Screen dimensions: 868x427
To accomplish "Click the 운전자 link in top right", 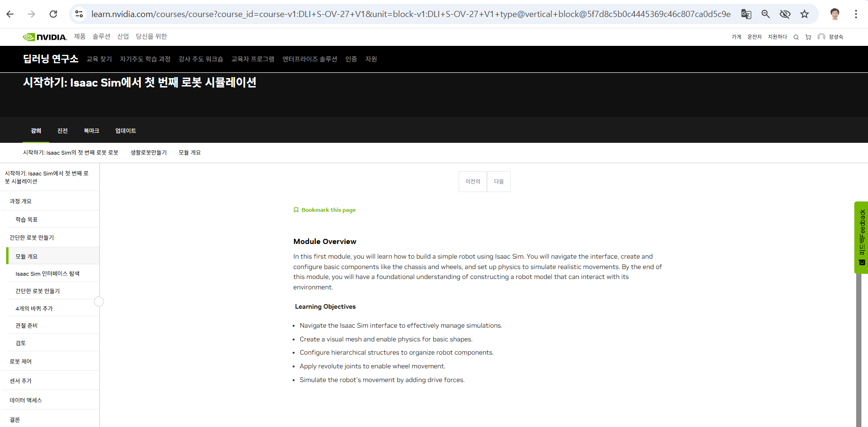I will [755, 37].
